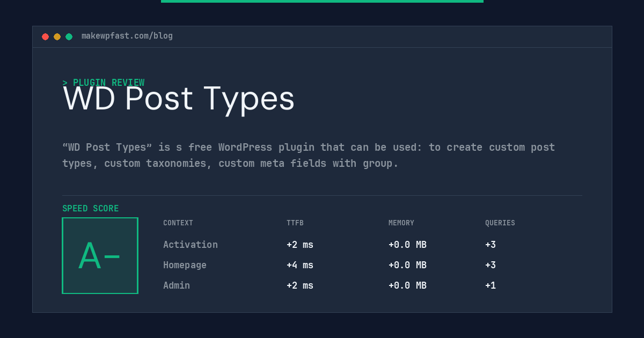Image resolution: width=644 pixels, height=338 pixels.
Task: Click the WD Post Types heading
Action: [179, 99]
